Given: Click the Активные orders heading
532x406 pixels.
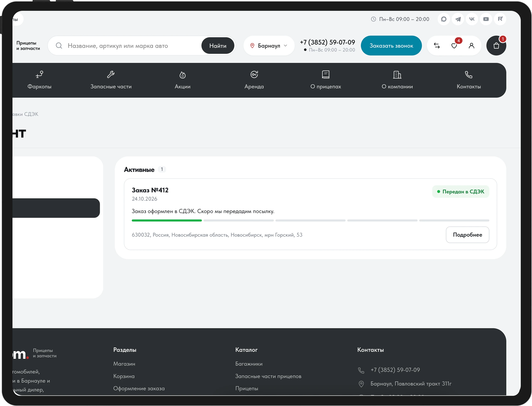Looking at the screenshot, I should (x=139, y=170).
